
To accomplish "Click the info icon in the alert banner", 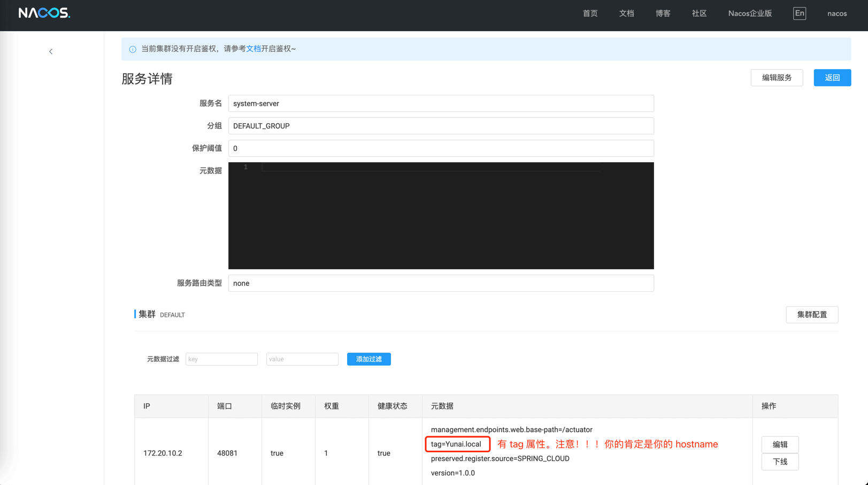I will [x=133, y=49].
